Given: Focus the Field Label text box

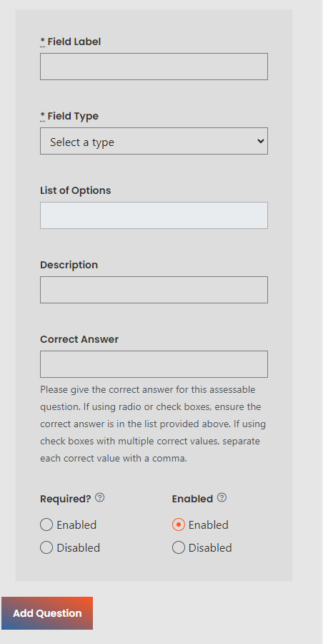Looking at the screenshot, I should [x=154, y=67].
